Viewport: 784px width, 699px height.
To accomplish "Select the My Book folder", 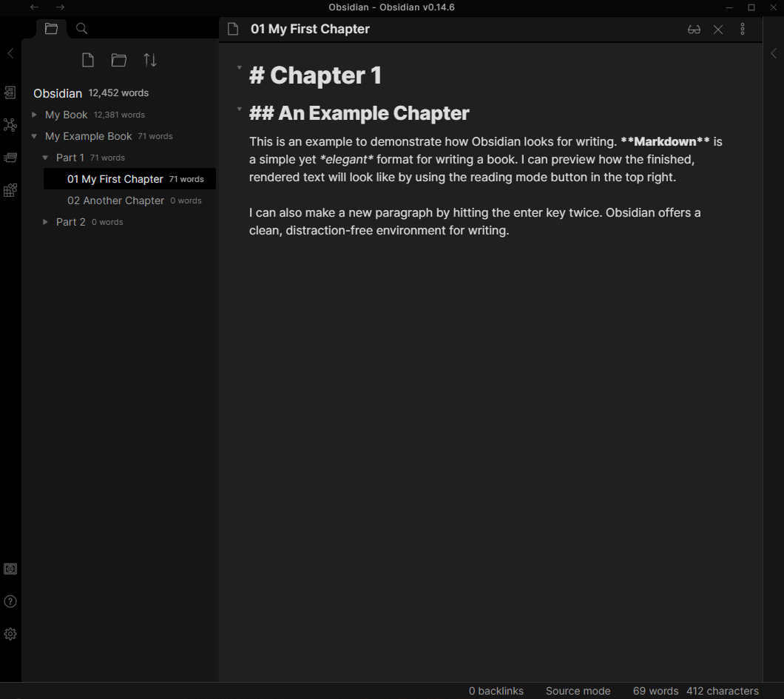I will [67, 115].
